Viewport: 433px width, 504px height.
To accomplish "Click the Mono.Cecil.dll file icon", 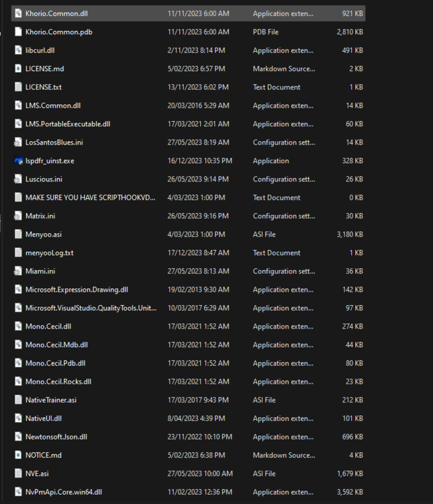I will 18,326.
